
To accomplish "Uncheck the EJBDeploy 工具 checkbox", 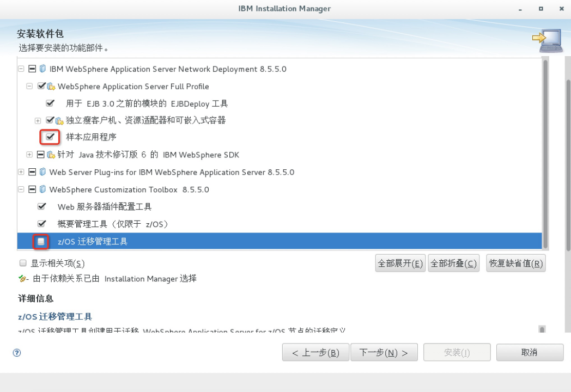I will 50,103.
